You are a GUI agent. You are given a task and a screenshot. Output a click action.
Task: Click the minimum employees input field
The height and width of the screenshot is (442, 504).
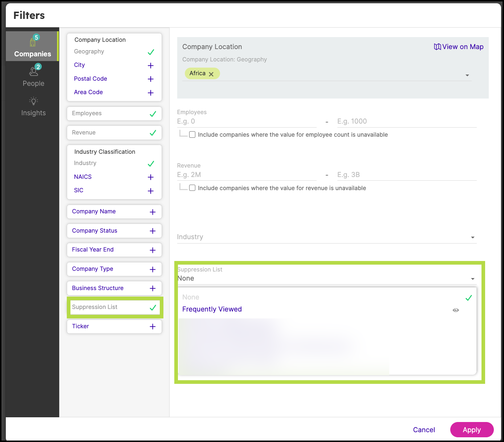coord(247,121)
